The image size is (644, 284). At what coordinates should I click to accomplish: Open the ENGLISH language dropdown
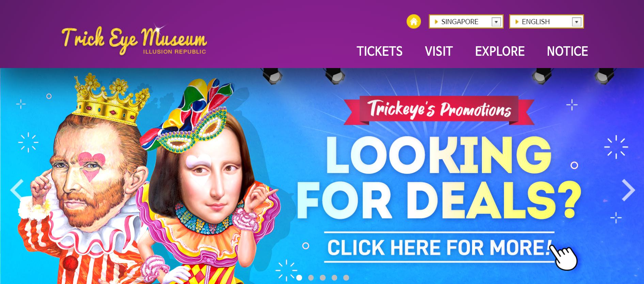(x=546, y=22)
